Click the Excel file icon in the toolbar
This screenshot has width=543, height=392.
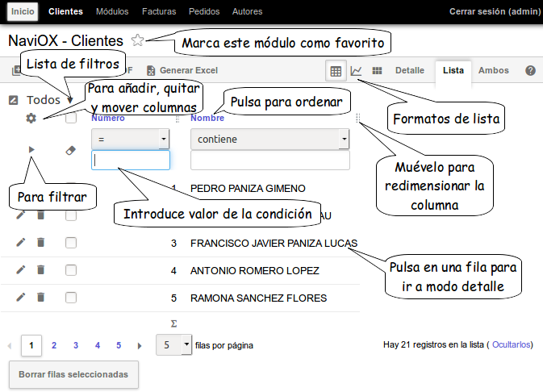(x=151, y=70)
